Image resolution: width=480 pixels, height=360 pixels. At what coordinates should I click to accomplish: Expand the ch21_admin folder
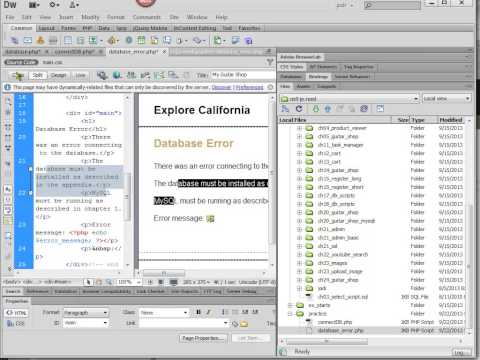pyautogui.click(x=299, y=229)
